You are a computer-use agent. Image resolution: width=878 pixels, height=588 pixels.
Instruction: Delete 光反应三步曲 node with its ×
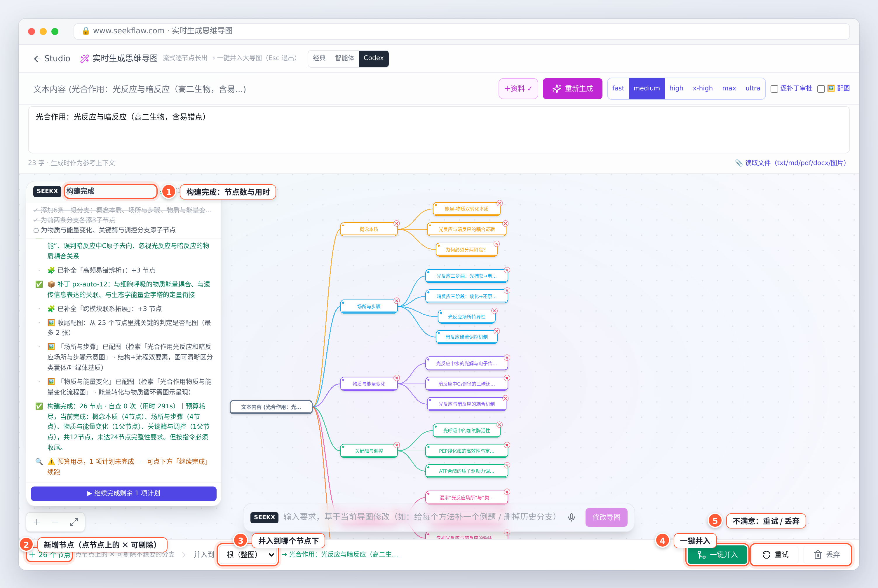pyautogui.click(x=507, y=270)
